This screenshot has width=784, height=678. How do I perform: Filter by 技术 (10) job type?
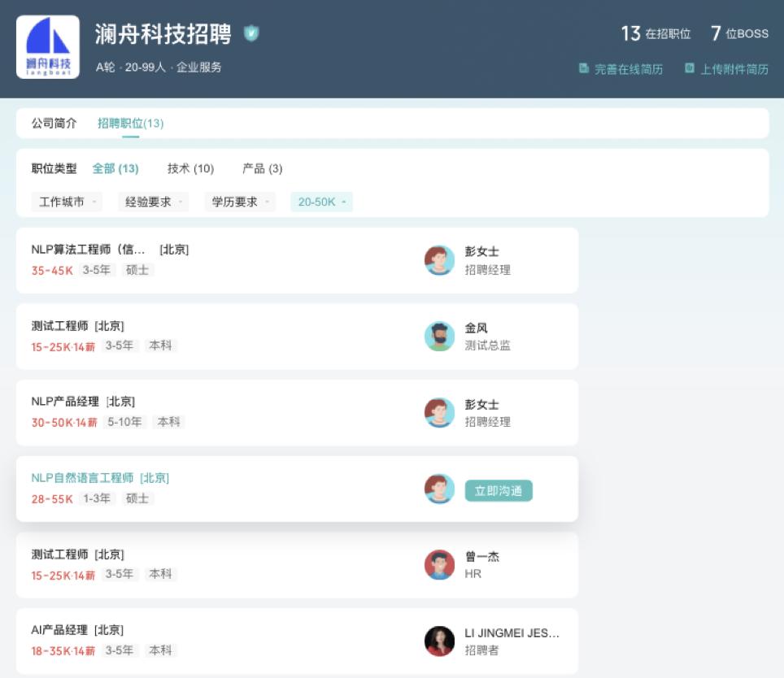pos(190,168)
